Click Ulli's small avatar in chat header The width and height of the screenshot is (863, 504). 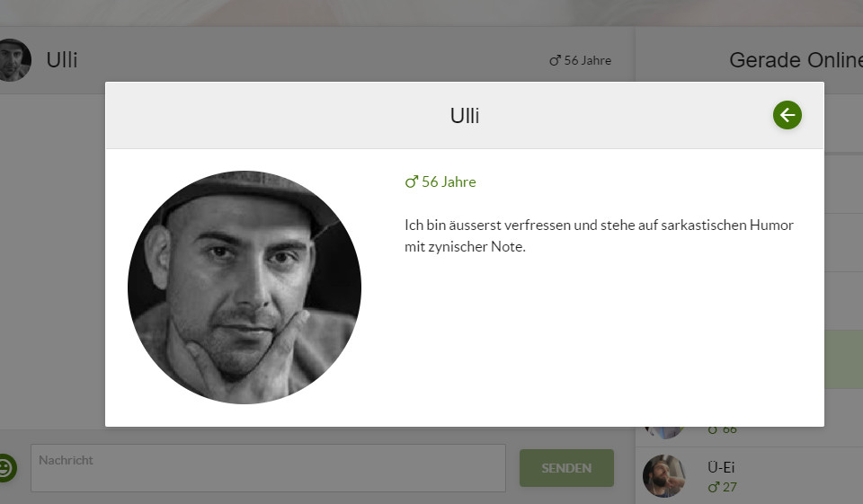tap(13, 60)
